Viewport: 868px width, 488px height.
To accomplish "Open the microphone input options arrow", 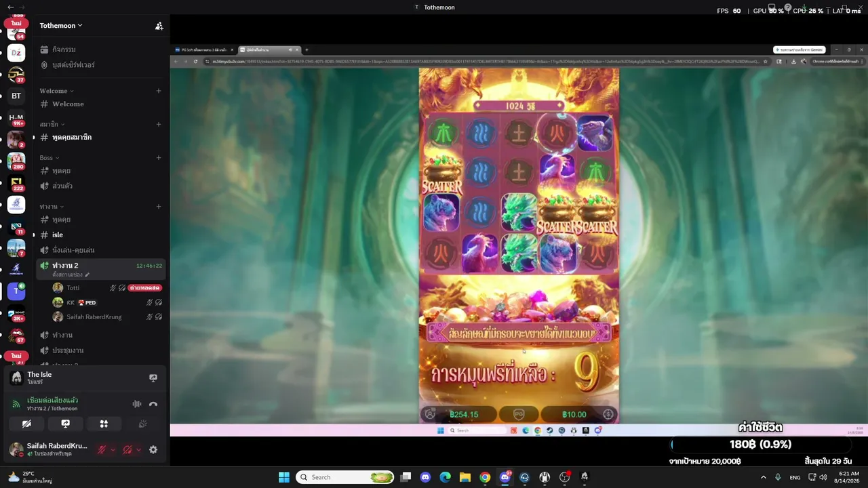I will (x=113, y=450).
